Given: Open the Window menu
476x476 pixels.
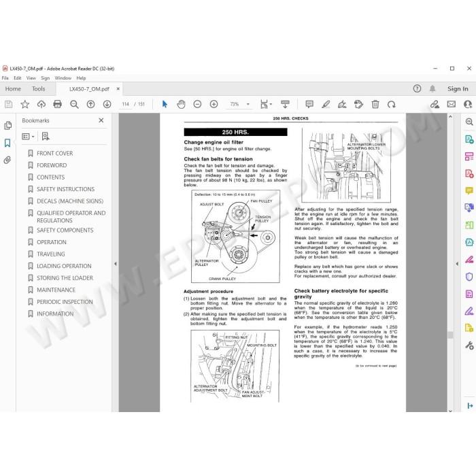Looking at the screenshot, I should coord(63,78).
